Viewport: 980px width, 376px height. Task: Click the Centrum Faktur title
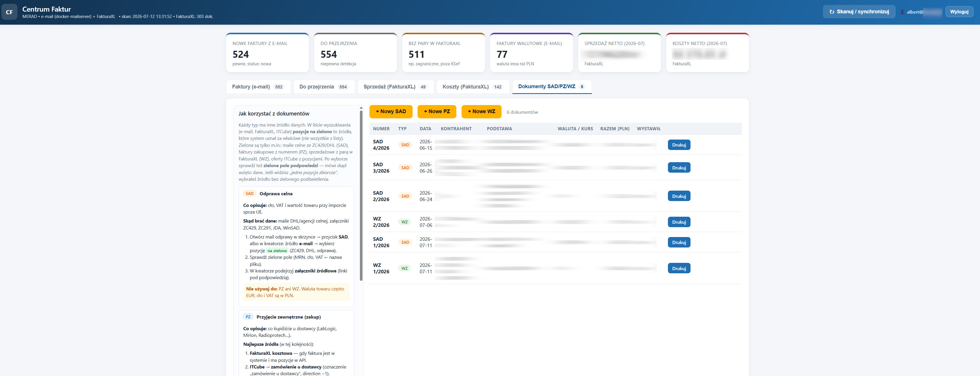pos(46,9)
